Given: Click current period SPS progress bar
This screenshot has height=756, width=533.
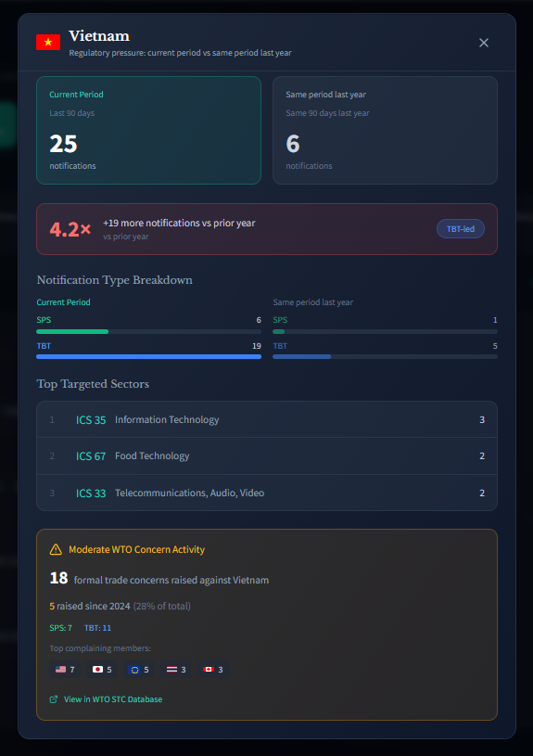Looking at the screenshot, I should 149,332.
